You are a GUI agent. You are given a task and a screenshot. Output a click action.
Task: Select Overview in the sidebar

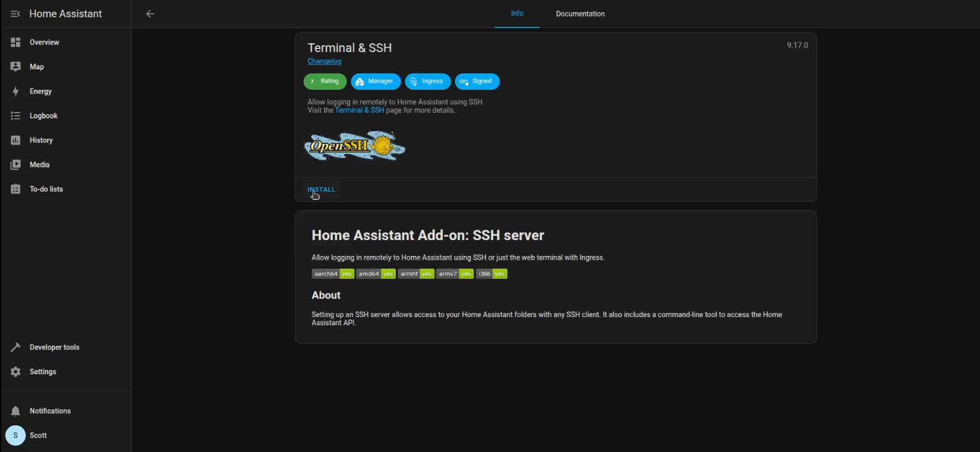(x=45, y=43)
